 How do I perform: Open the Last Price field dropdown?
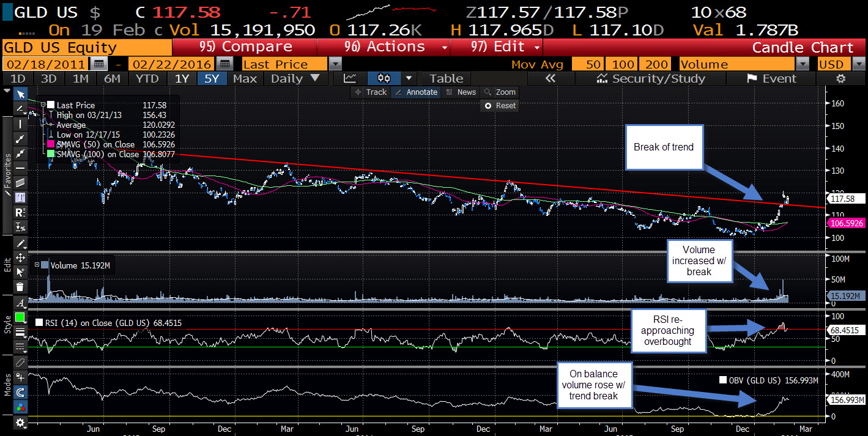(335, 64)
